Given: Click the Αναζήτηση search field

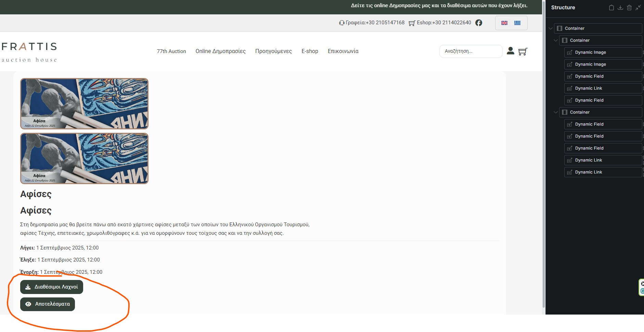Looking at the screenshot, I should coord(471,51).
